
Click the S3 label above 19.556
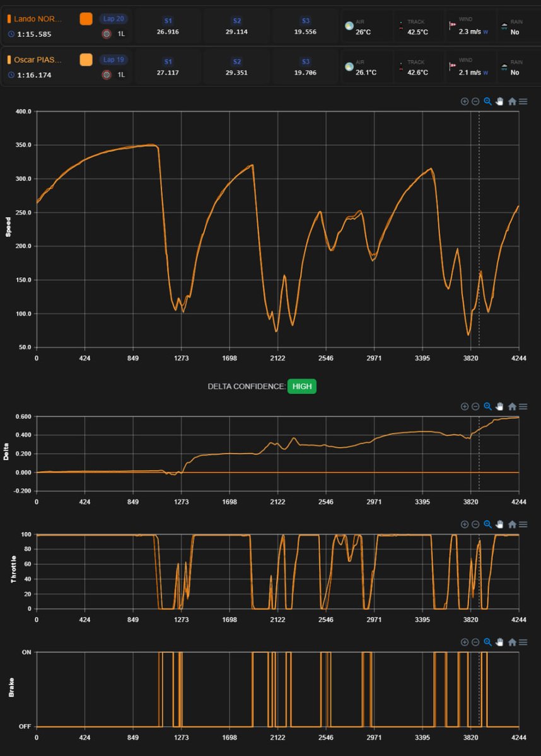(x=305, y=21)
